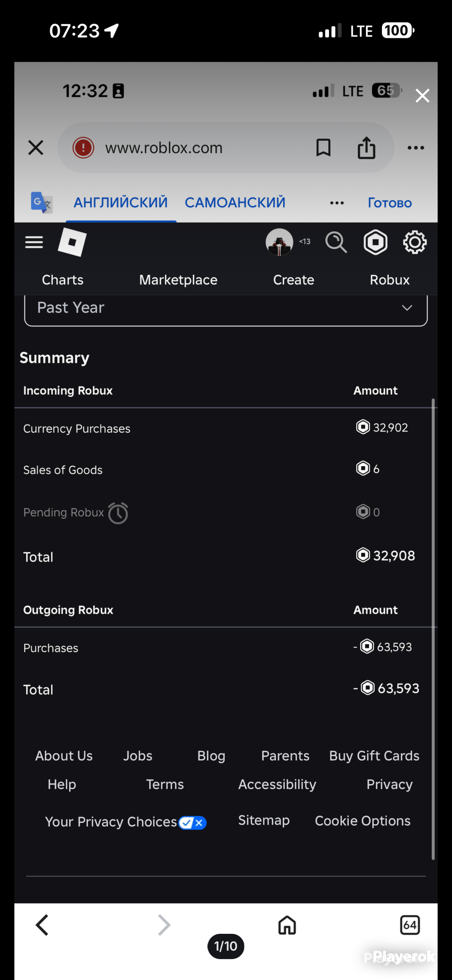Open the Robux balance hexagon icon
Image resolution: width=452 pixels, height=980 pixels.
point(376,242)
